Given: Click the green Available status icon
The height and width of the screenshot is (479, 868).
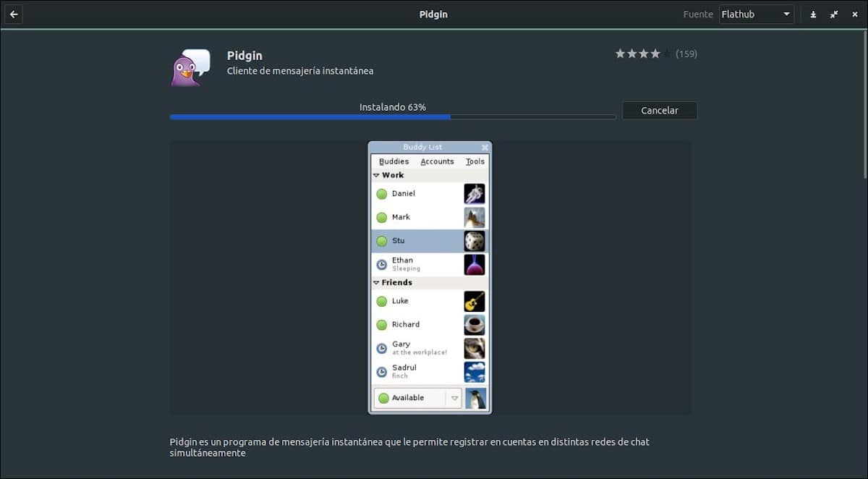Looking at the screenshot, I should pos(383,398).
